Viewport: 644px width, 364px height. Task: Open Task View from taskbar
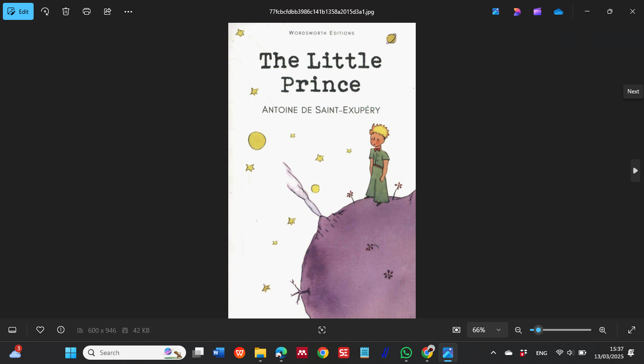[198, 353]
